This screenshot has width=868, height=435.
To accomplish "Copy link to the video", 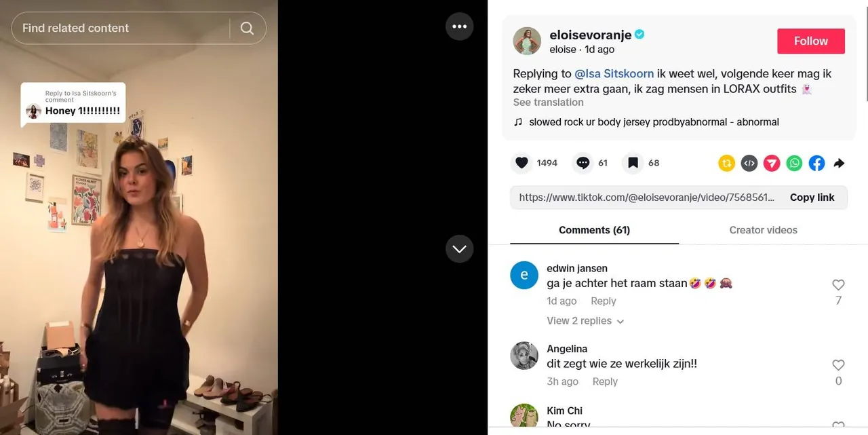I will pos(812,197).
